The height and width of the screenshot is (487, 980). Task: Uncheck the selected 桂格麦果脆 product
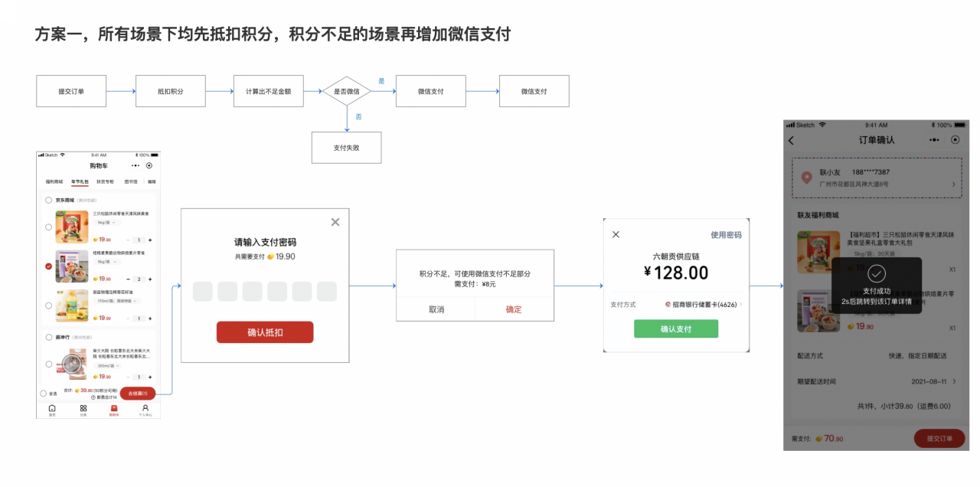point(48,266)
